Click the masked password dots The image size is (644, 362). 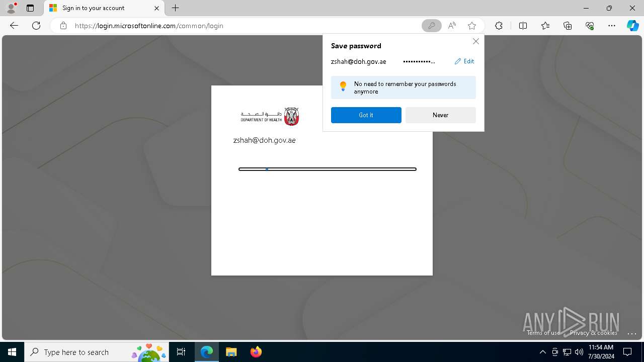tap(419, 61)
